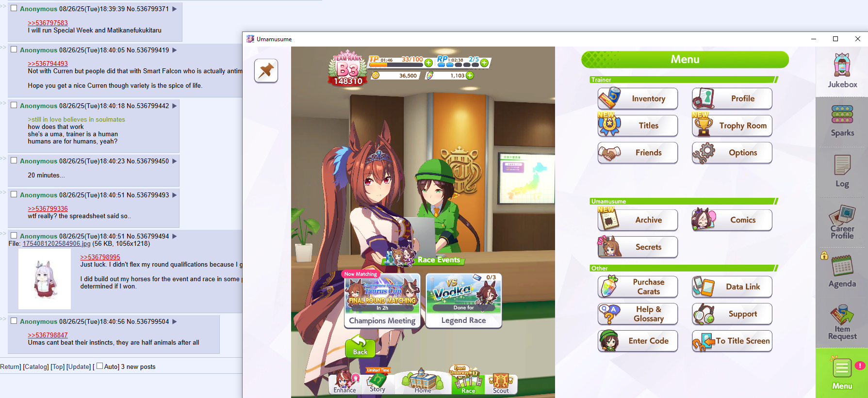Tick checkbox for post No.536799450
Screen dimensions: 868x398
[x=14, y=160]
